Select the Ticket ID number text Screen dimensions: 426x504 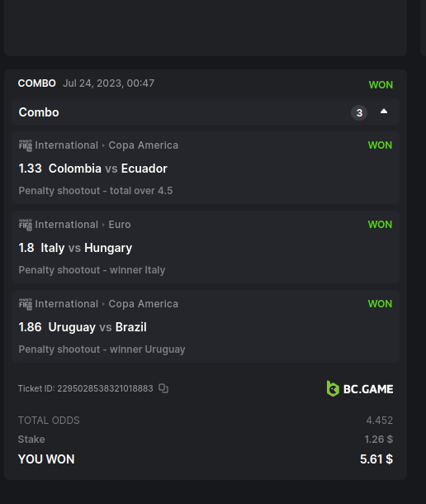(105, 388)
